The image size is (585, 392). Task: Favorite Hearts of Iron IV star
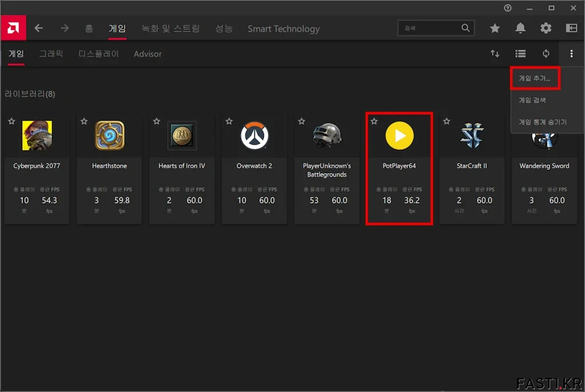157,121
